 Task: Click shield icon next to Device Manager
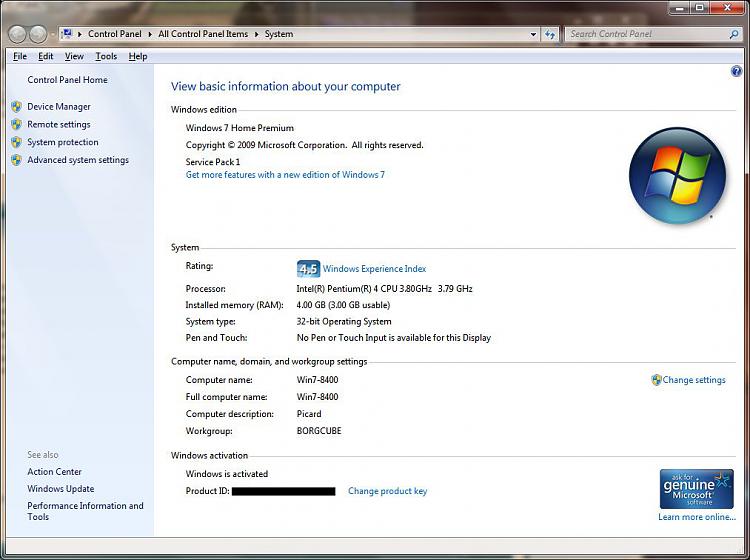[x=17, y=107]
